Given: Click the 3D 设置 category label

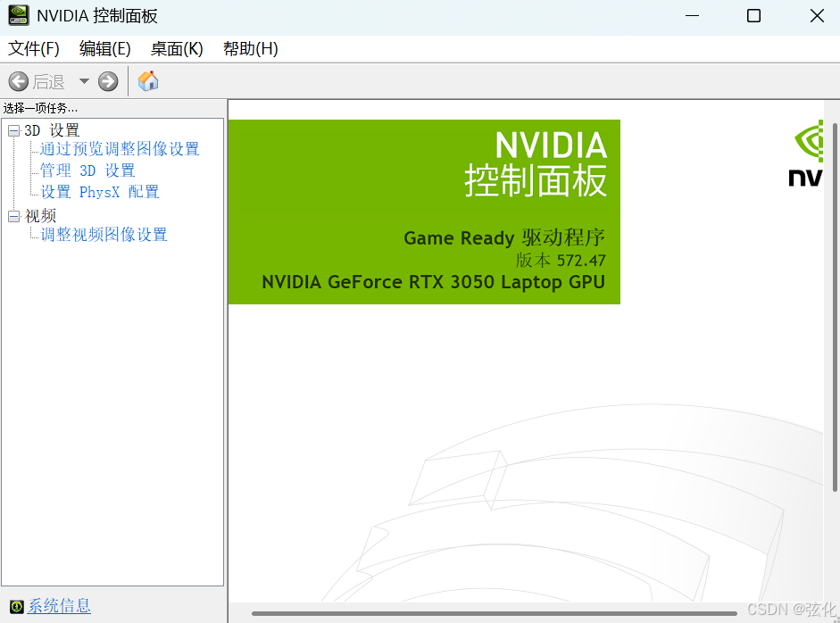Looking at the screenshot, I should click(x=52, y=130).
